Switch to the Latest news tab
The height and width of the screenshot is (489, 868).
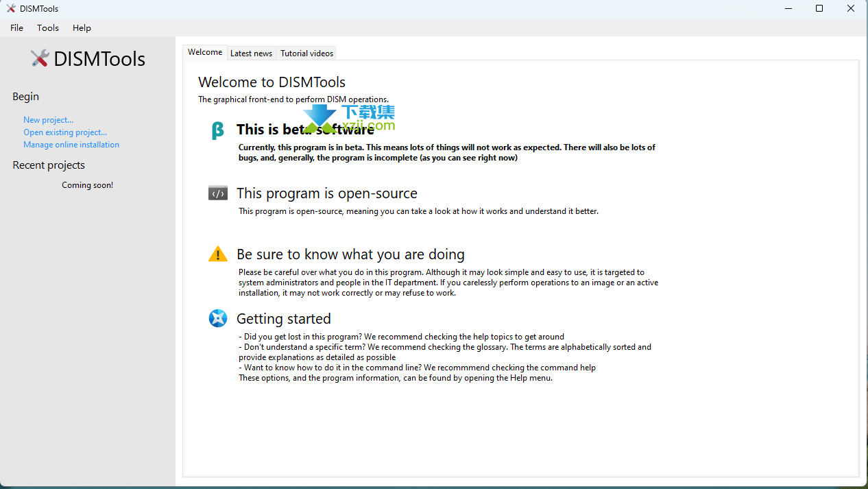[x=251, y=53]
